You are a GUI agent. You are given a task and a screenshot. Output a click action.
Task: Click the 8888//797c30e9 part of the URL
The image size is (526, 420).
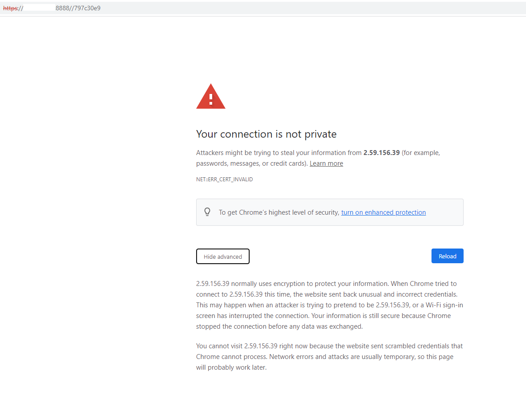pos(78,8)
